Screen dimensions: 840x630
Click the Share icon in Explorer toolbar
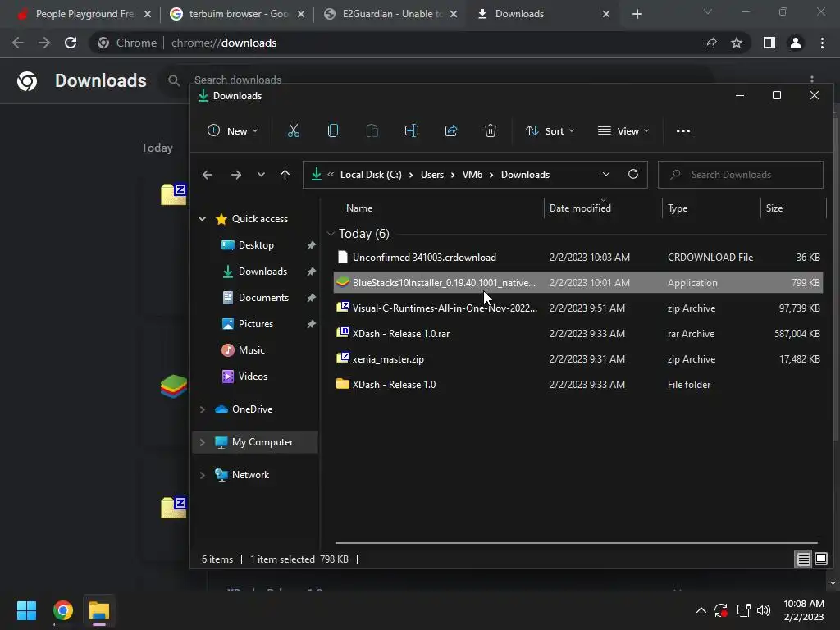(451, 130)
